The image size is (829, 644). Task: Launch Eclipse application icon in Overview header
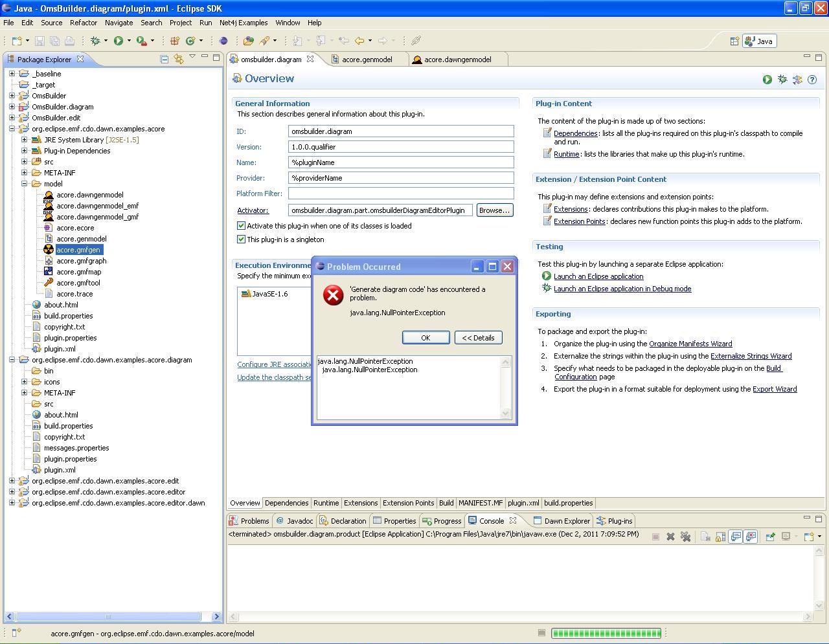[767, 80]
